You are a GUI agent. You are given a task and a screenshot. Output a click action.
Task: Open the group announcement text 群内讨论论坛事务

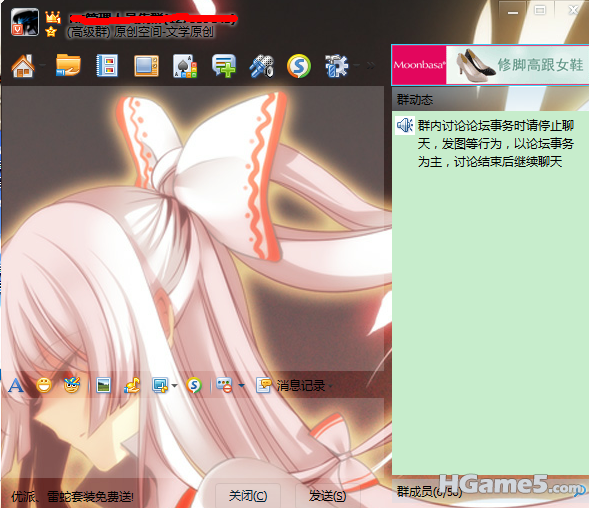click(496, 144)
